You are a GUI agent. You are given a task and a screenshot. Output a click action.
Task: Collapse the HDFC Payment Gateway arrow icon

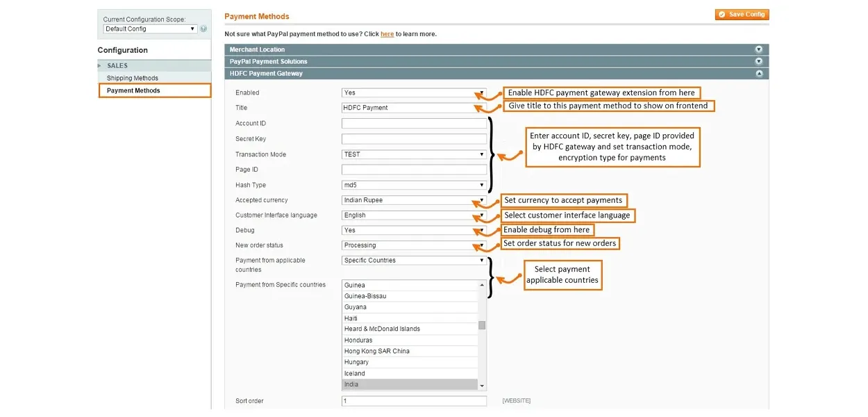click(x=758, y=74)
